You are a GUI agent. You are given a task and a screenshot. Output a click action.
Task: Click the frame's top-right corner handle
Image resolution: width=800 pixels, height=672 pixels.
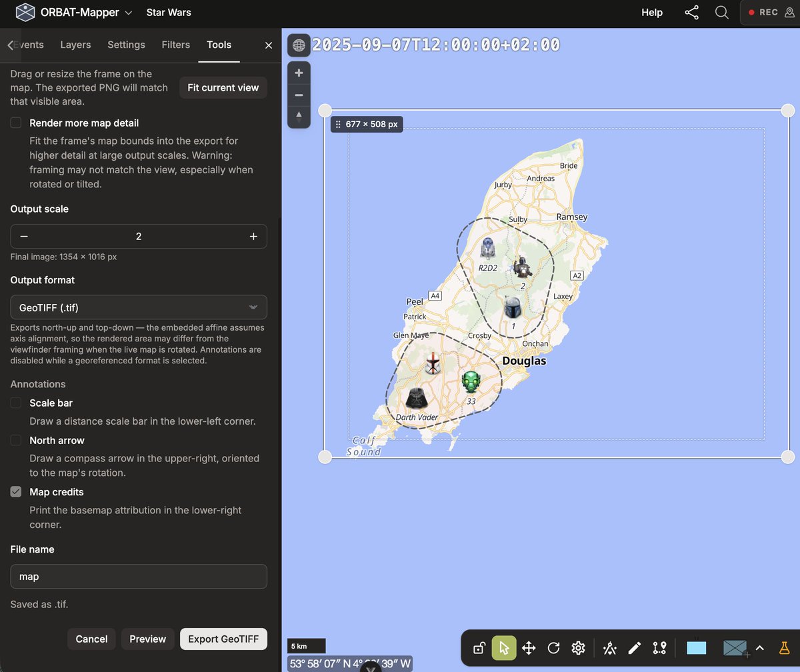click(x=787, y=110)
